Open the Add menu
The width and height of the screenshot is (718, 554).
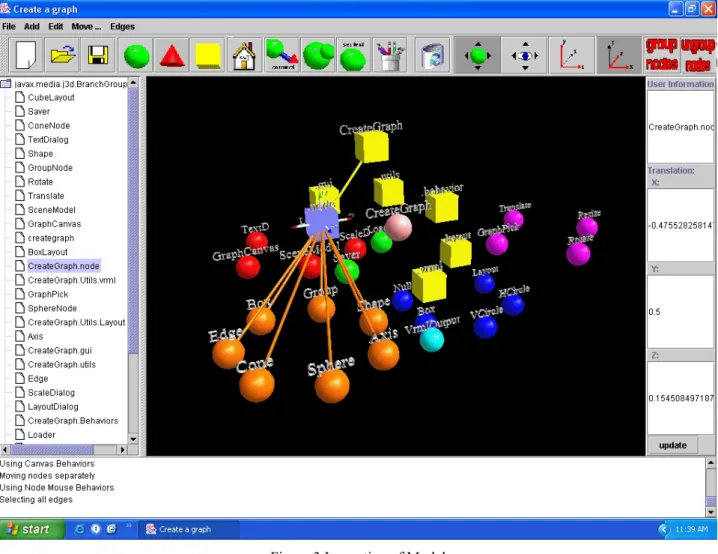(x=32, y=27)
